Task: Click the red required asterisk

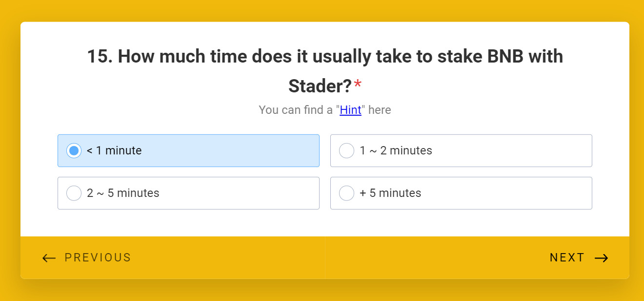Action: (x=358, y=86)
